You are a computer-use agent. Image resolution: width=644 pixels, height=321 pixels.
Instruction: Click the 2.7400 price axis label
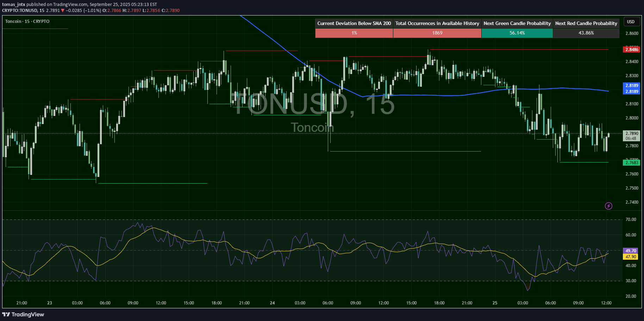point(632,202)
